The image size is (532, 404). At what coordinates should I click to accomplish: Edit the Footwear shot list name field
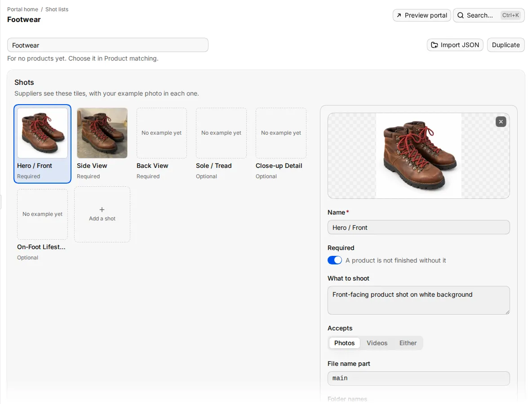pyautogui.click(x=107, y=45)
